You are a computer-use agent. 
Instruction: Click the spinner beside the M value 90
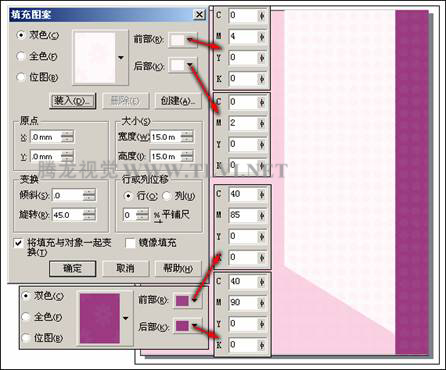pos(262,302)
